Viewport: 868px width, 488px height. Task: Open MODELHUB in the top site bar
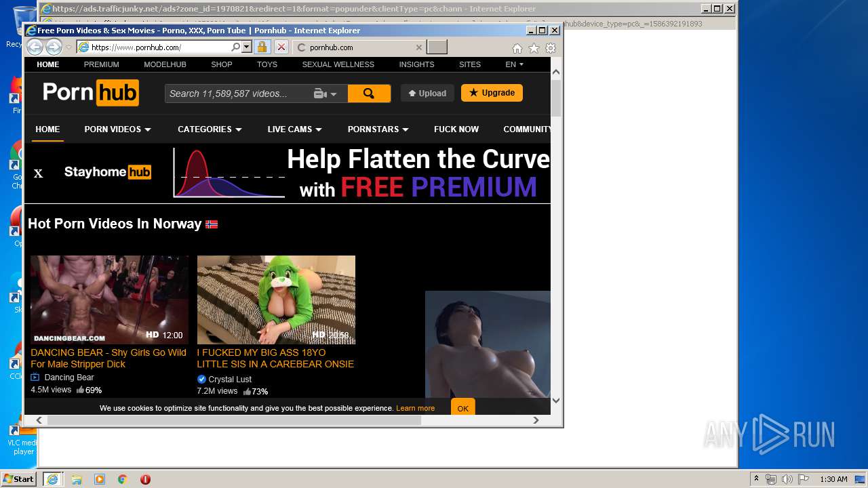pos(165,64)
